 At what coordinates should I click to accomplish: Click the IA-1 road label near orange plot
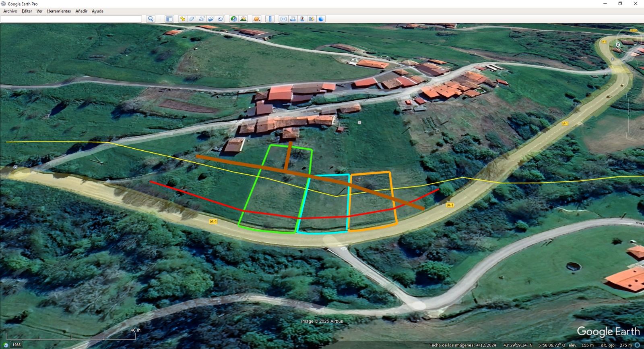[450, 205]
